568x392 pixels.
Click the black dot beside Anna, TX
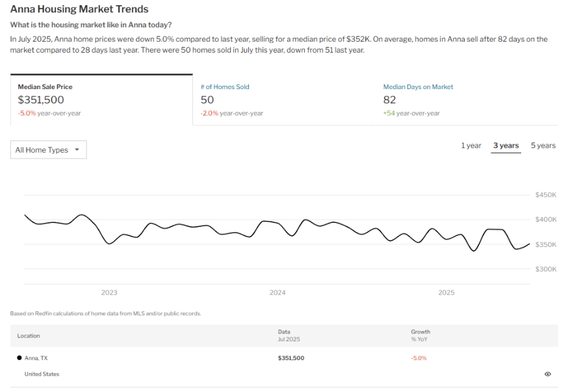pos(19,358)
